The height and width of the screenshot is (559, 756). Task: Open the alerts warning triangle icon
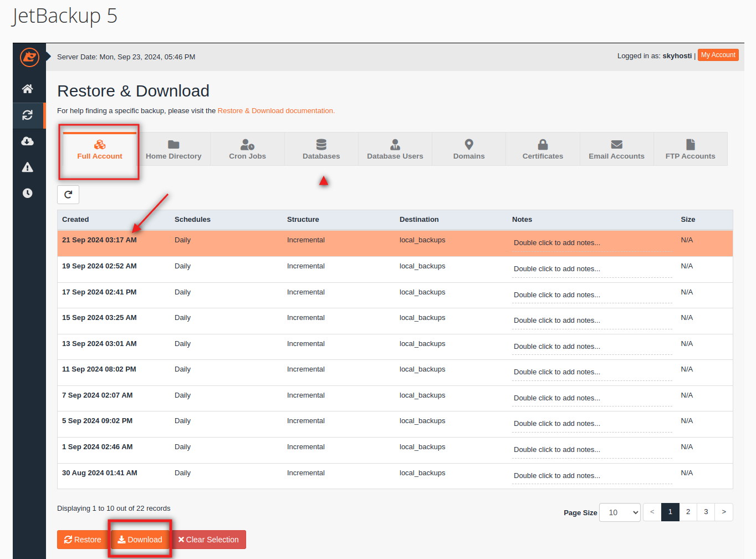tap(27, 167)
